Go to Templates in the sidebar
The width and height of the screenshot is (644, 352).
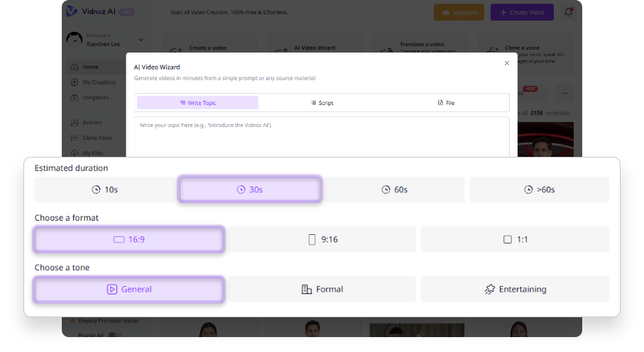(x=95, y=97)
